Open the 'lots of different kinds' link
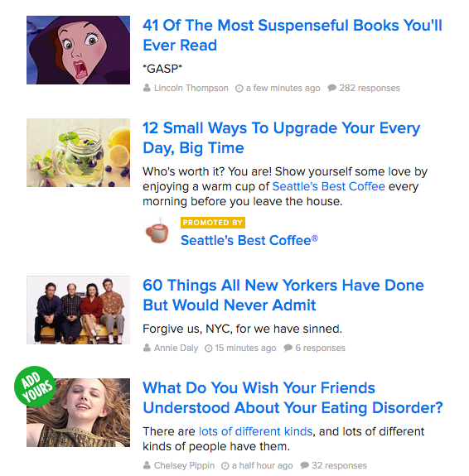The height and width of the screenshot is (476, 469). [x=255, y=431]
